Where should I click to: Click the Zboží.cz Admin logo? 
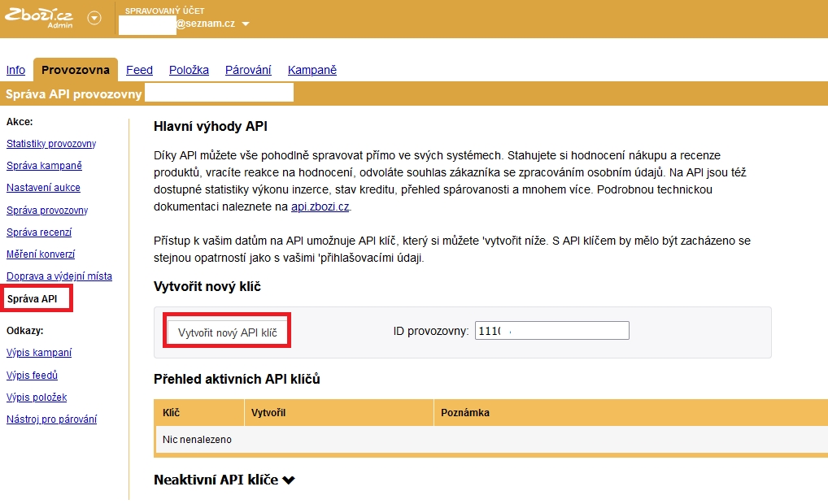click(x=39, y=17)
